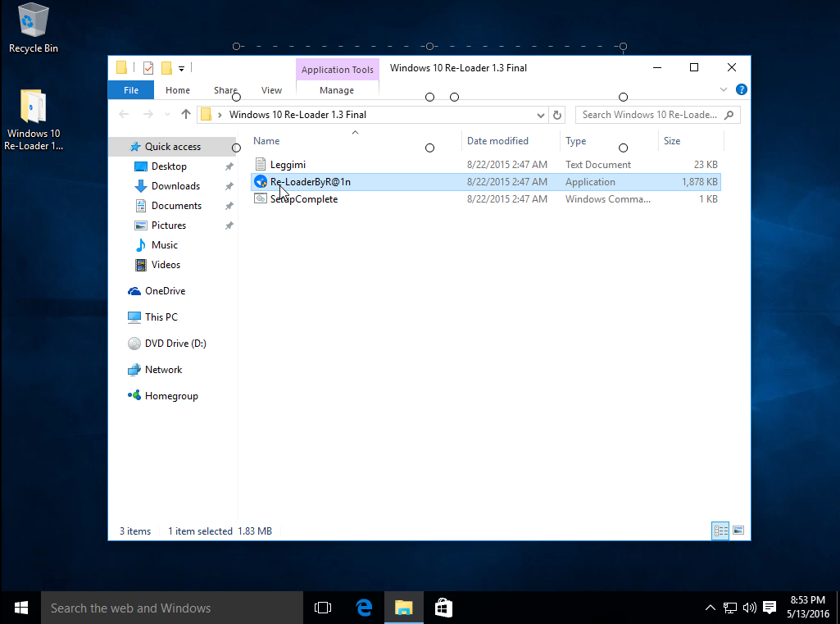Open This PC in navigation pane
The image size is (840, 624).
[161, 317]
